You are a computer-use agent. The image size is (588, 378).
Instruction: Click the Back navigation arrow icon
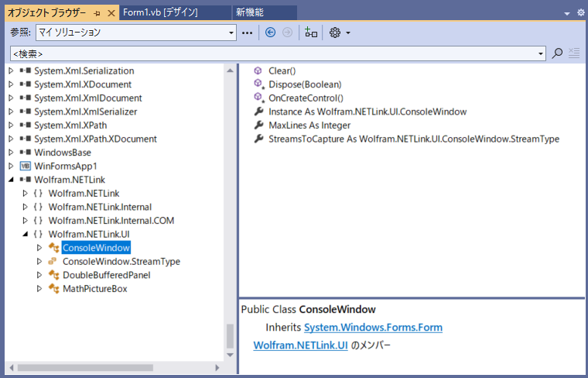[270, 33]
